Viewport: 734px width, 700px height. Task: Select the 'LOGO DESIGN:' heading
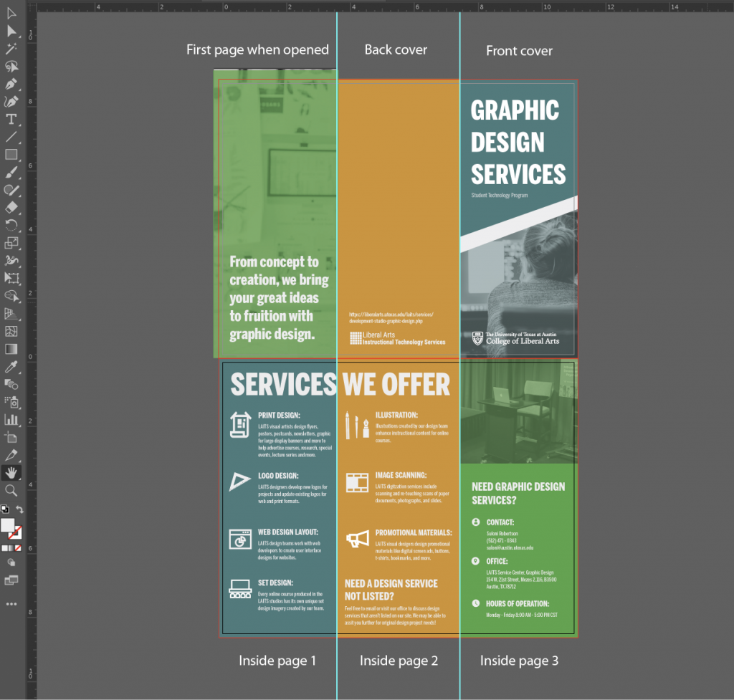pos(278,476)
